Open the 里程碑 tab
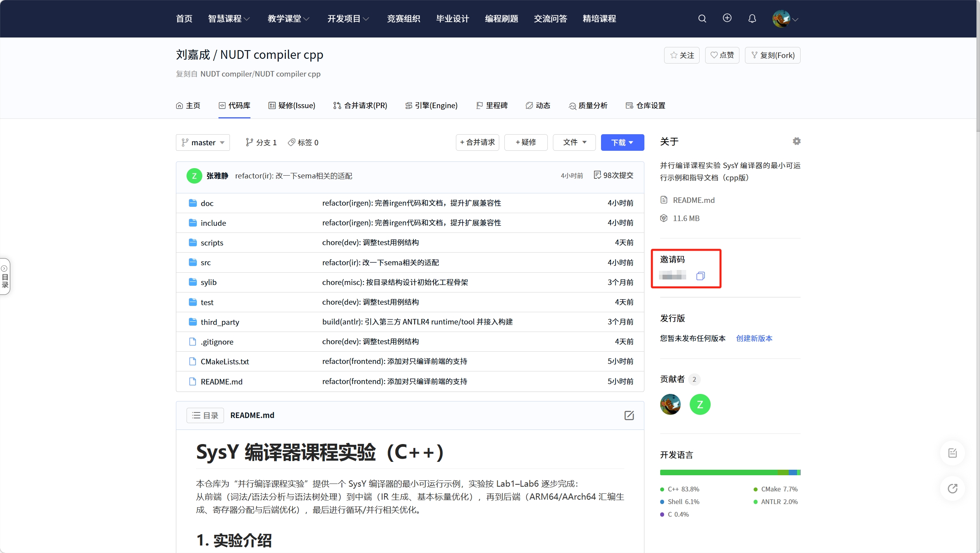Viewport: 980px width, 553px height. [x=491, y=105]
